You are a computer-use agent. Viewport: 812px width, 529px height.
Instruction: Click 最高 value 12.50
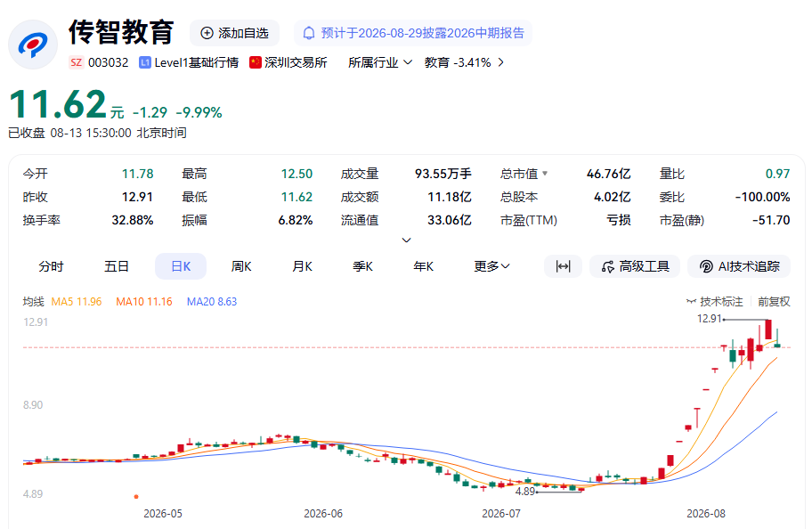[296, 174]
